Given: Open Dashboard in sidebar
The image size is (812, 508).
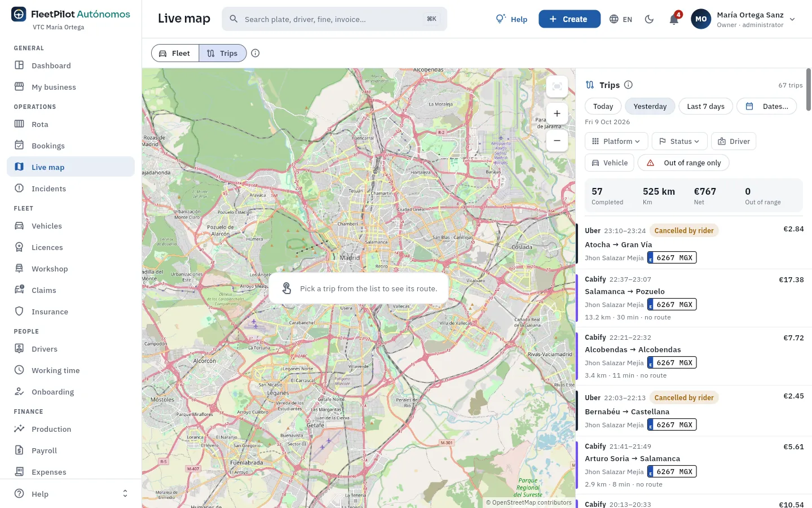Looking at the screenshot, I should click(x=70, y=65).
